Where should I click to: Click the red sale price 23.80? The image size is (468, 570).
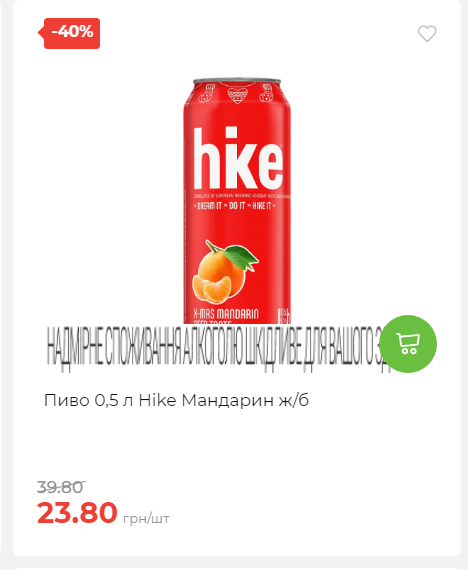pyautogui.click(x=77, y=513)
